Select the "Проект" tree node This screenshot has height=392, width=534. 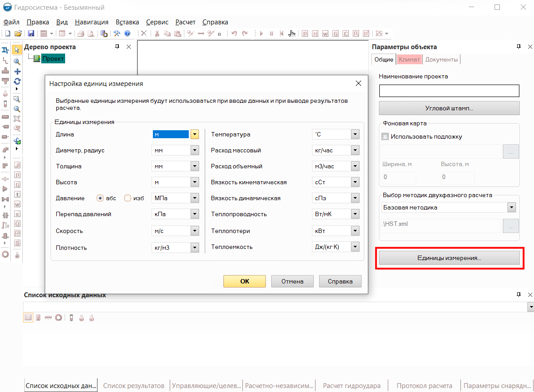53,58
